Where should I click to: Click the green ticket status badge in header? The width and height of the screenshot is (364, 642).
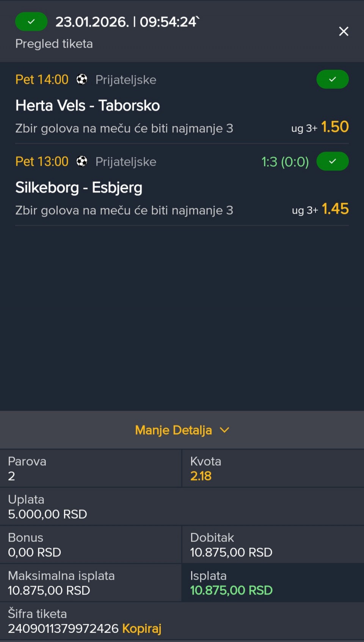(x=31, y=22)
